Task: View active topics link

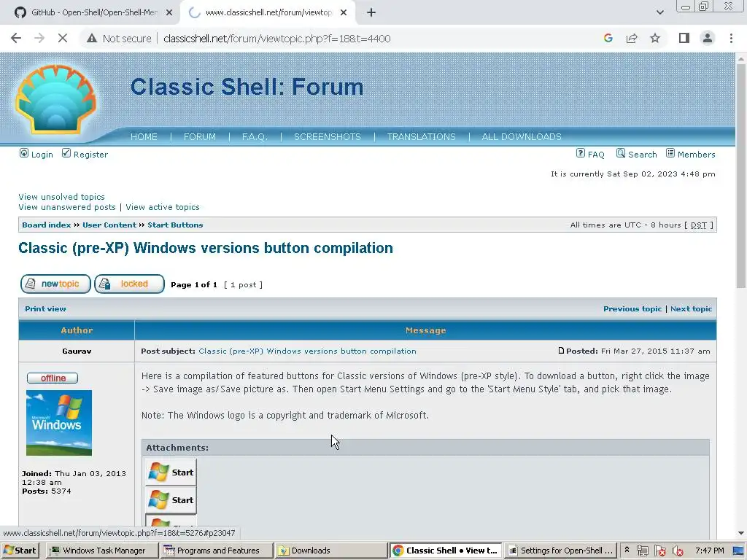Action: [x=163, y=207]
